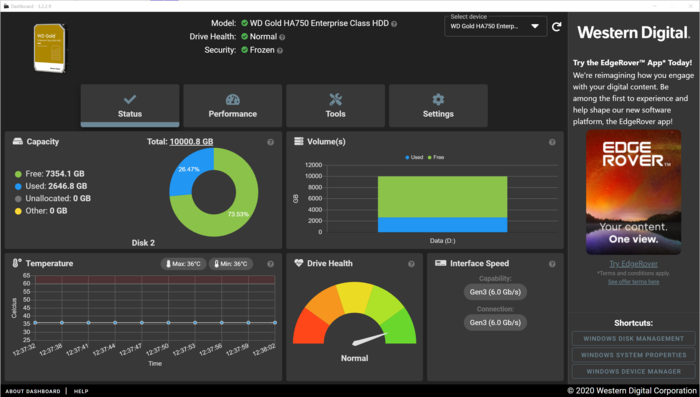
Task: Open Windows System Properties shortcut
Action: 633,355
